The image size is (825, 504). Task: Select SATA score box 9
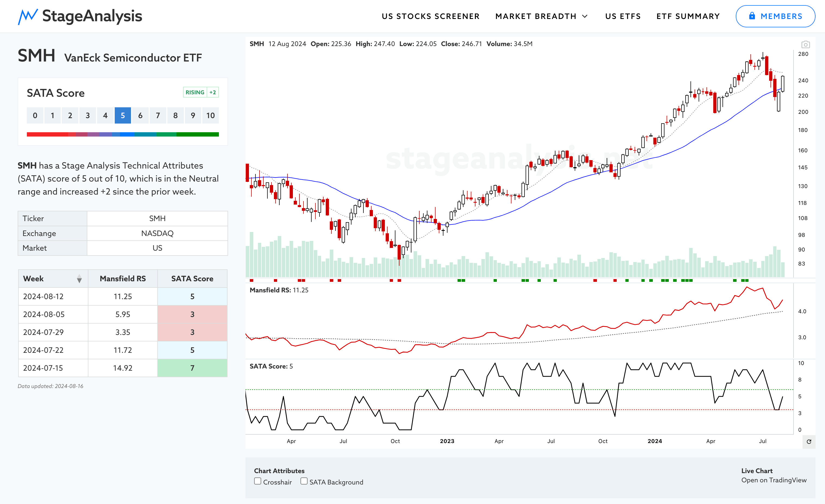(193, 115)
